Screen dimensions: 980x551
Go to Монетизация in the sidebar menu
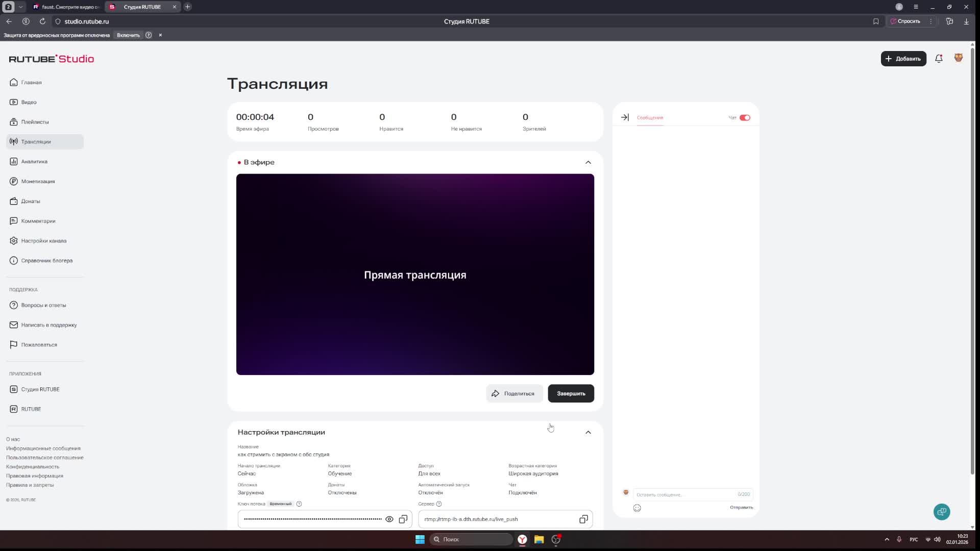point(38,182)
